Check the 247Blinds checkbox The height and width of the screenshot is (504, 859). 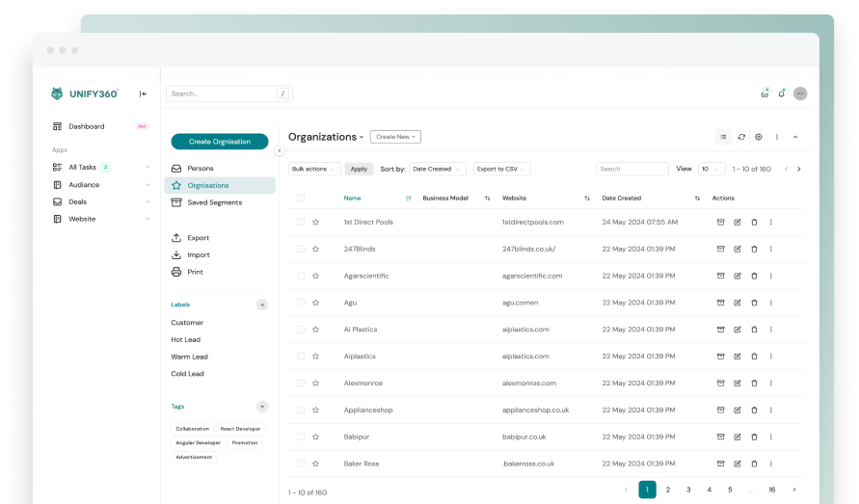301,250
